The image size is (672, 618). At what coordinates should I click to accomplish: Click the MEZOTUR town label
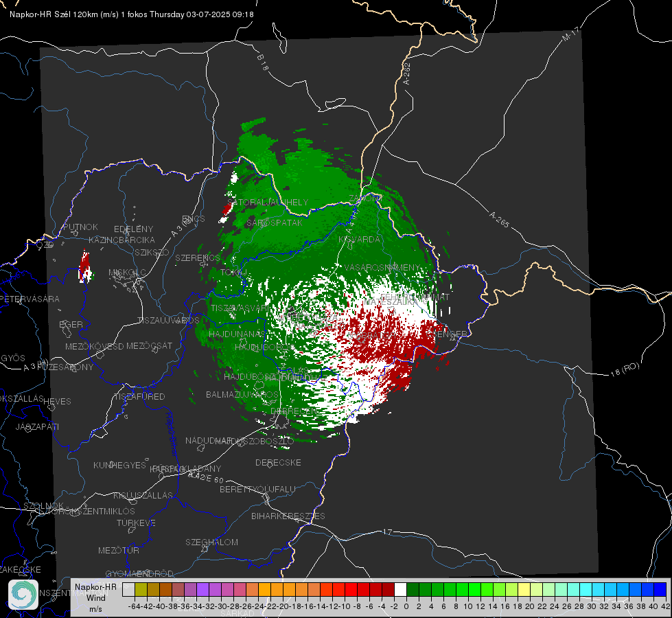coord(119,550)
